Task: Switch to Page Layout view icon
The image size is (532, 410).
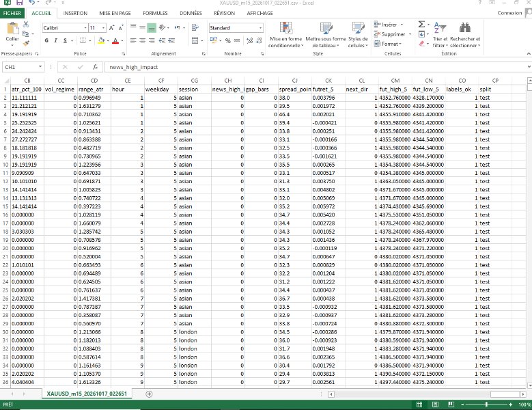Action: (x=435, y=405)
